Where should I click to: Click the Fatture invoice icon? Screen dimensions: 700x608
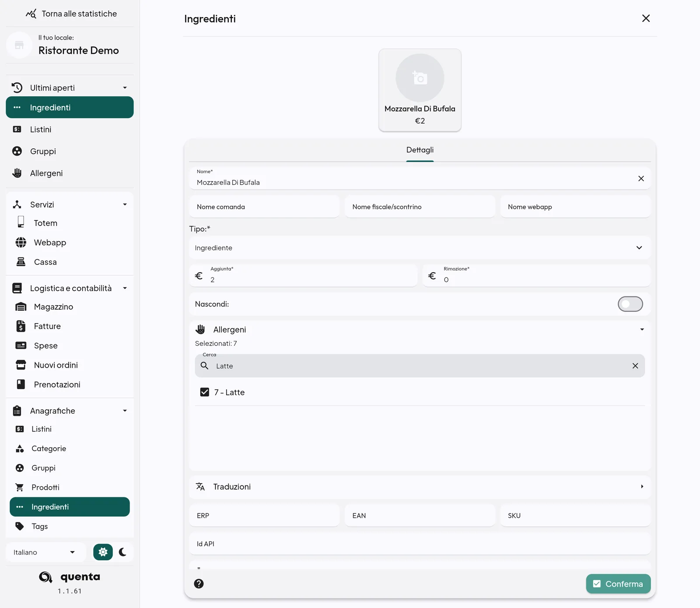pos(21,326)
